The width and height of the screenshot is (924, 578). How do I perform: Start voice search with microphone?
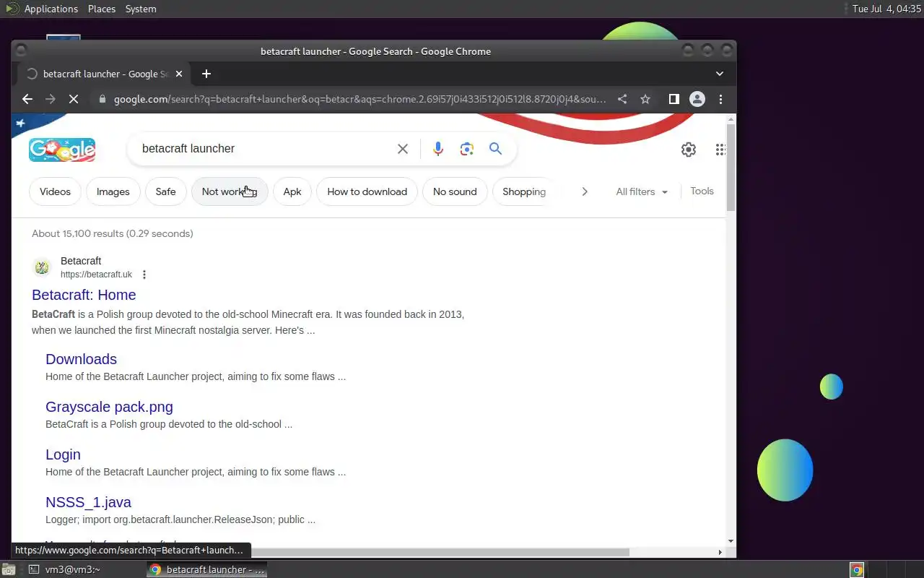(438, 149)
